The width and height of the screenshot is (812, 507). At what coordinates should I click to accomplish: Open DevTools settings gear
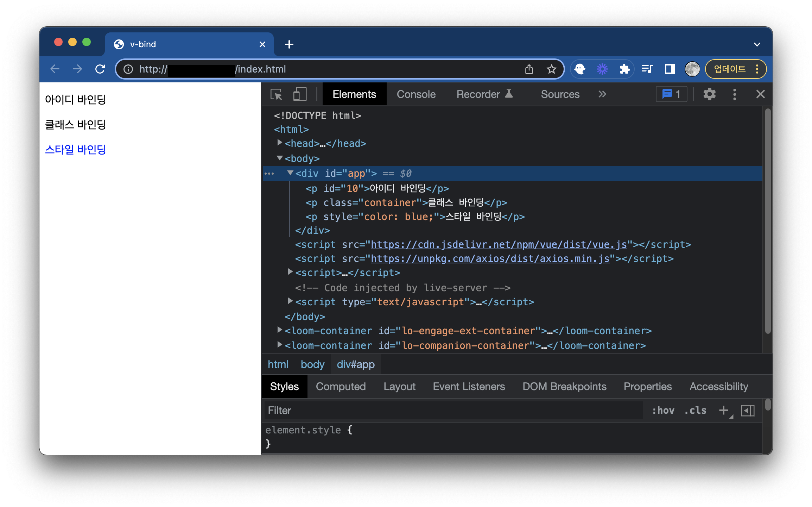point(709,94)
